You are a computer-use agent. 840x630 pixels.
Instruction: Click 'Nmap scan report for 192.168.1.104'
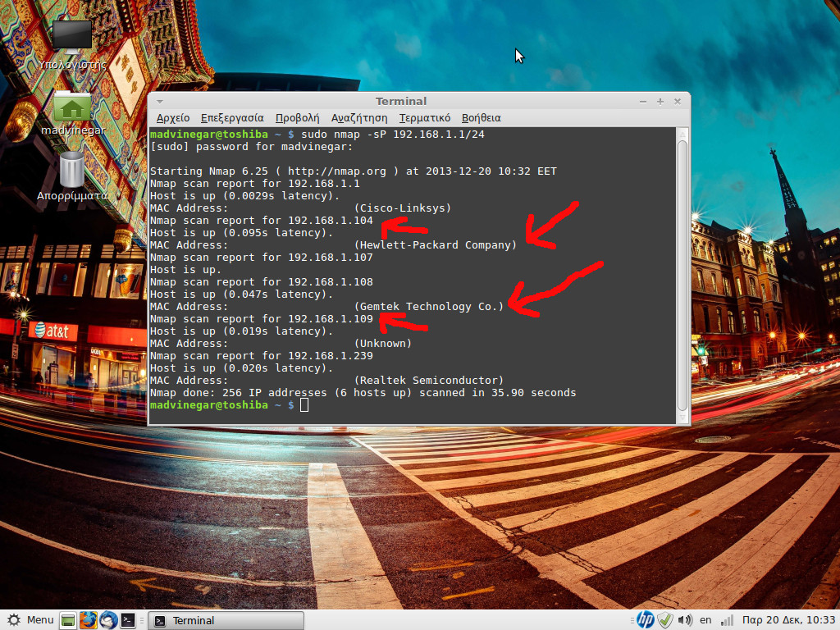(x=262, y=221)
